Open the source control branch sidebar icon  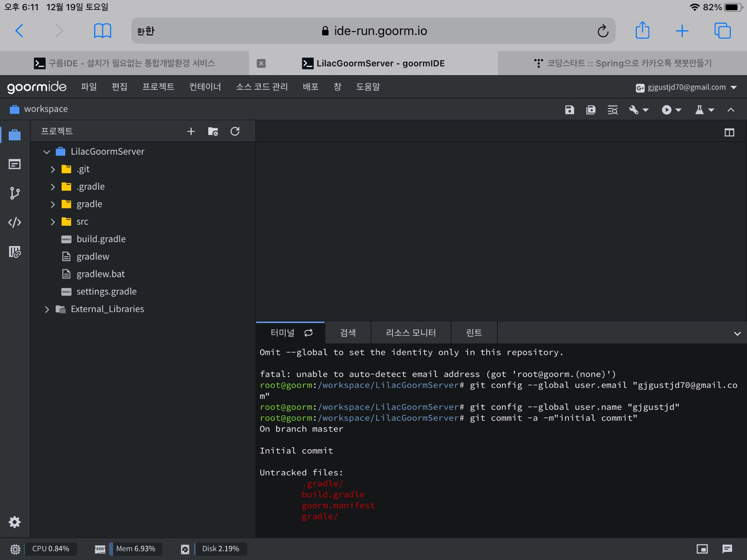pos(14,193)
